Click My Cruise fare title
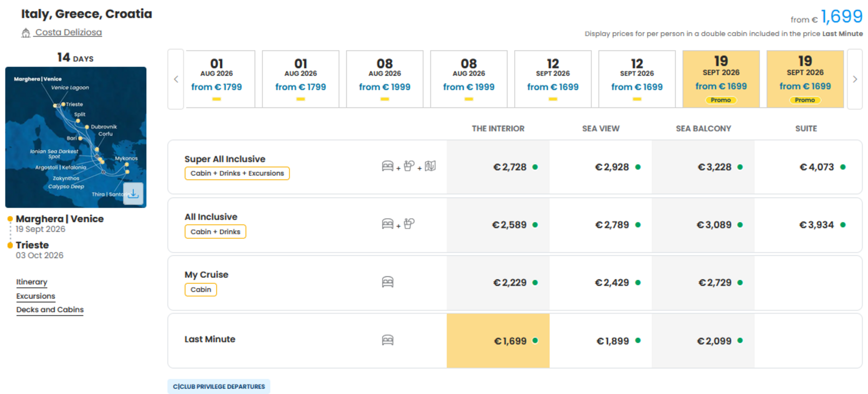Viewport: 868px width, 394px height. 206,275
